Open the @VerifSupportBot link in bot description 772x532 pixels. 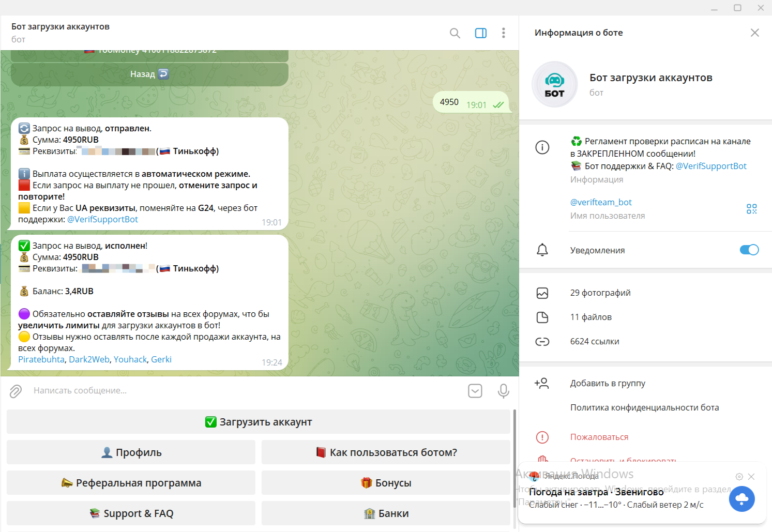click(710, 166)
